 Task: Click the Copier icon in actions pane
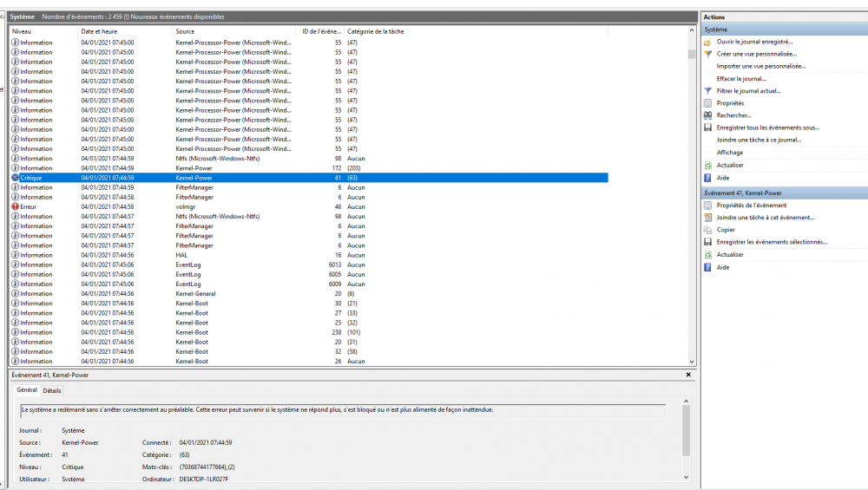click(707, 230)
